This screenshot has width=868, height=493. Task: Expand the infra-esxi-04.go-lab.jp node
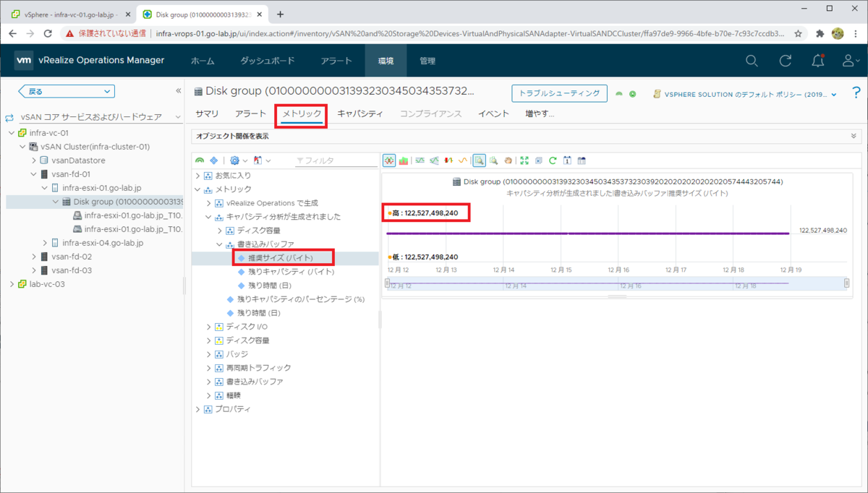coord(45,242)
